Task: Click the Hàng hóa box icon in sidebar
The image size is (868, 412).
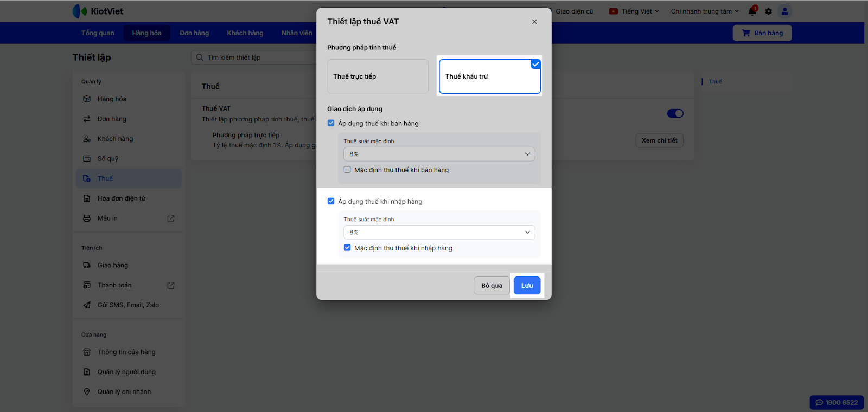Action: click(87, 99)
